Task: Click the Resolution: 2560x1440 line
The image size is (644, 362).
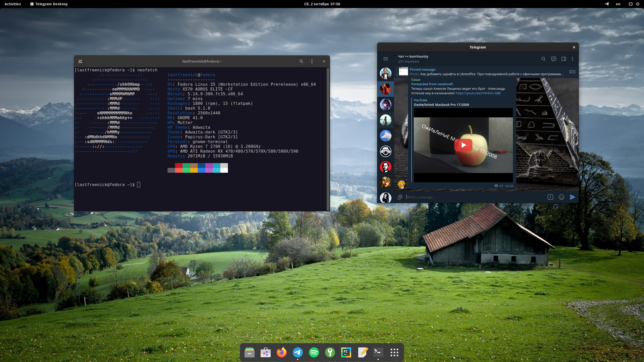Action: (x=194, y=113)
